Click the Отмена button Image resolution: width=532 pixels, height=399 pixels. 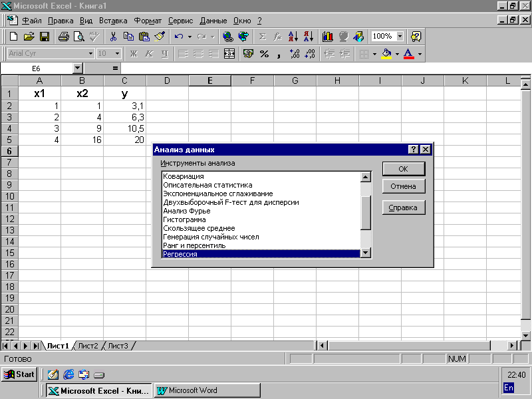[403, 187]
